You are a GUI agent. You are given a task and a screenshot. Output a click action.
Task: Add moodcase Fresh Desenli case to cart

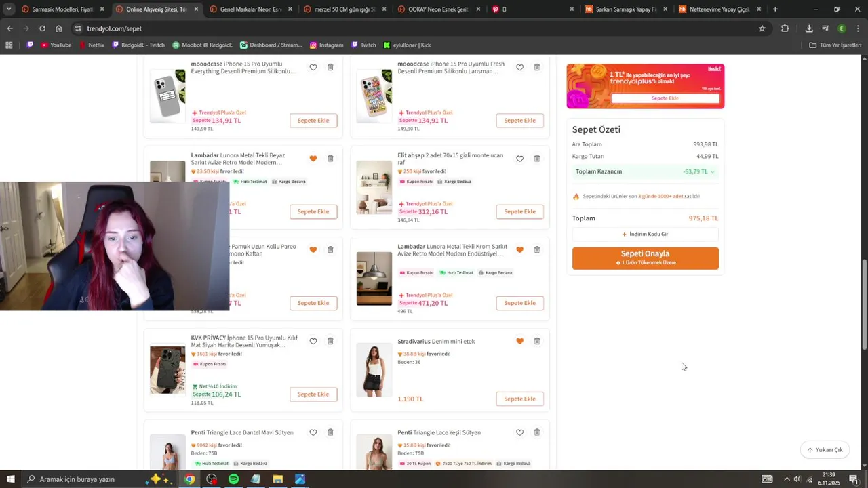coord(520,121)
